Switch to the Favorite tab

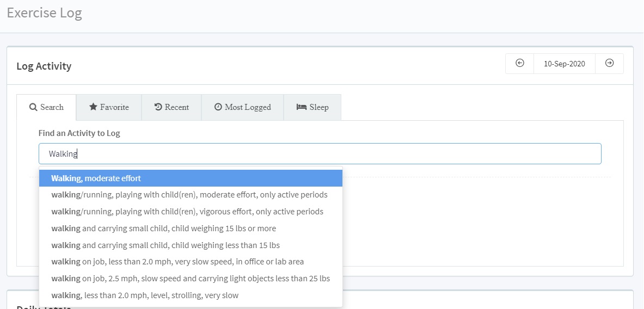pos(109,108)
